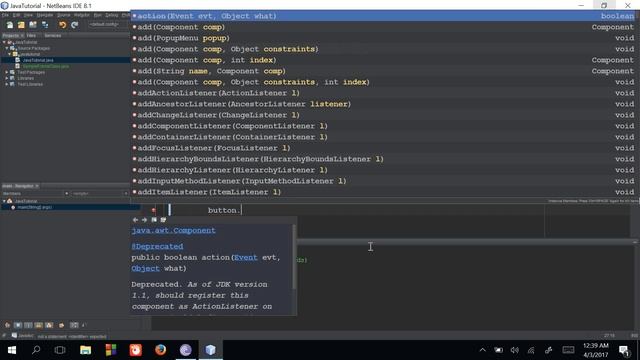Click the javadoc popup vertical scrollbar
Image resolution: width=640 pixels, height=360 pixels.
294,257
